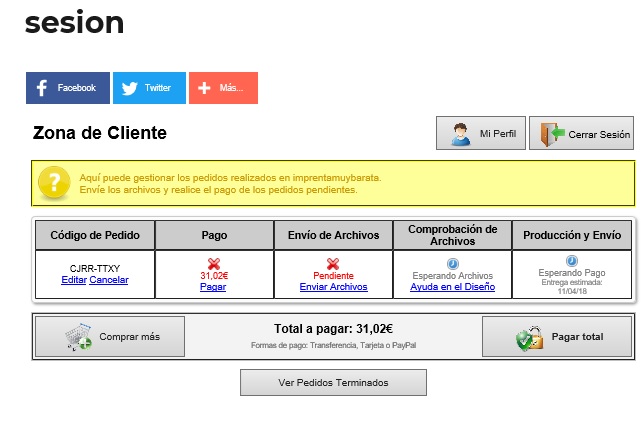
Task: Click clock icon above Esperando Pago
Action: (572, 261)
